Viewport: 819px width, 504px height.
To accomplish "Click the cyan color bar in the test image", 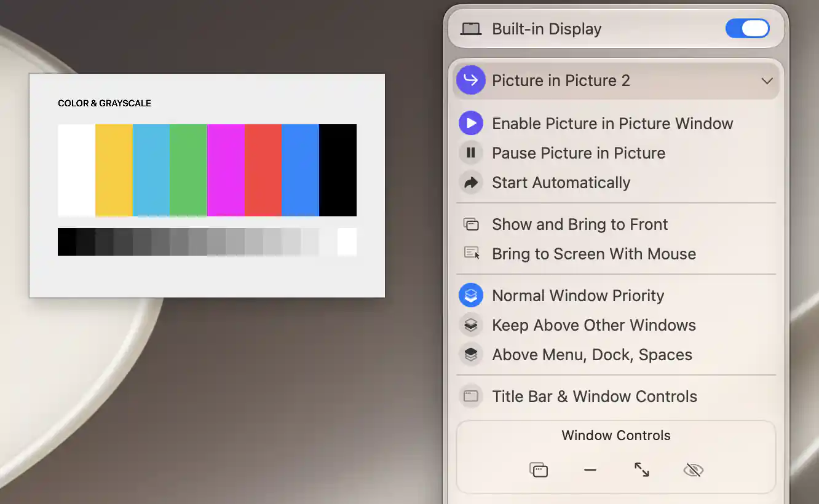I will (x=151, y=170).
